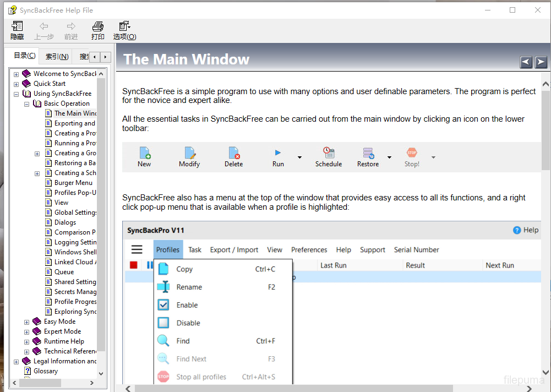Viewport: 551px width, 392px height.
Task: Open the burger menu icon in SyncBackPro
Action: (x=137, y=249)
